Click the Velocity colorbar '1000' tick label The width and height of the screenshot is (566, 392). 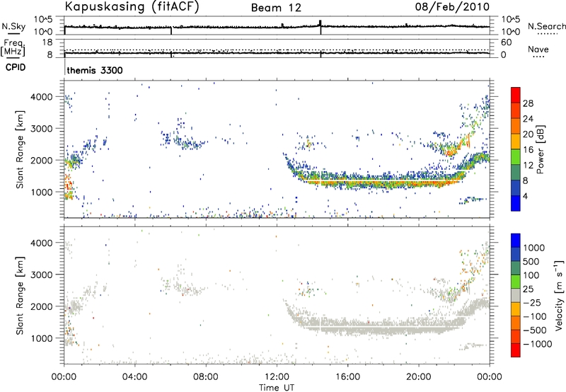pyautogui.click(x=534, y=248)
